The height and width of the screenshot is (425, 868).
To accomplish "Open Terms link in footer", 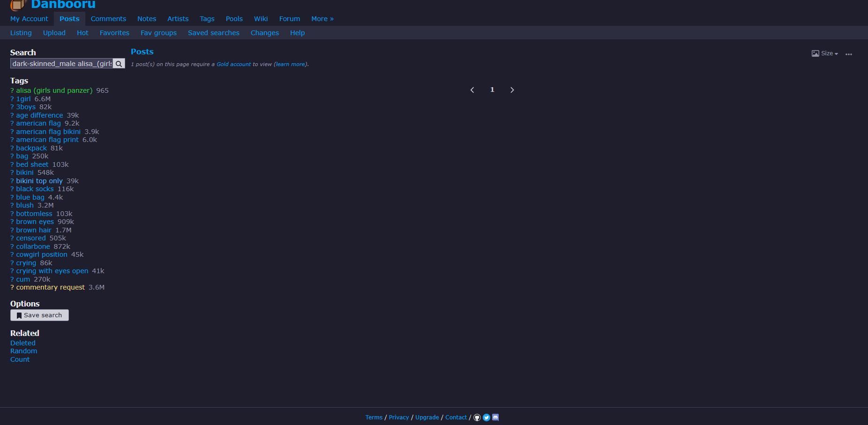I will click(374, 418).
